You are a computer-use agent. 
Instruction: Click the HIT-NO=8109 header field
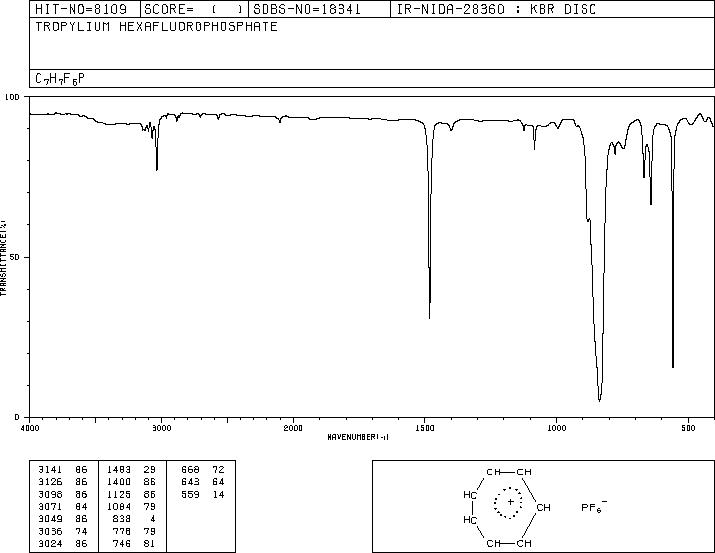pos(81,10)
